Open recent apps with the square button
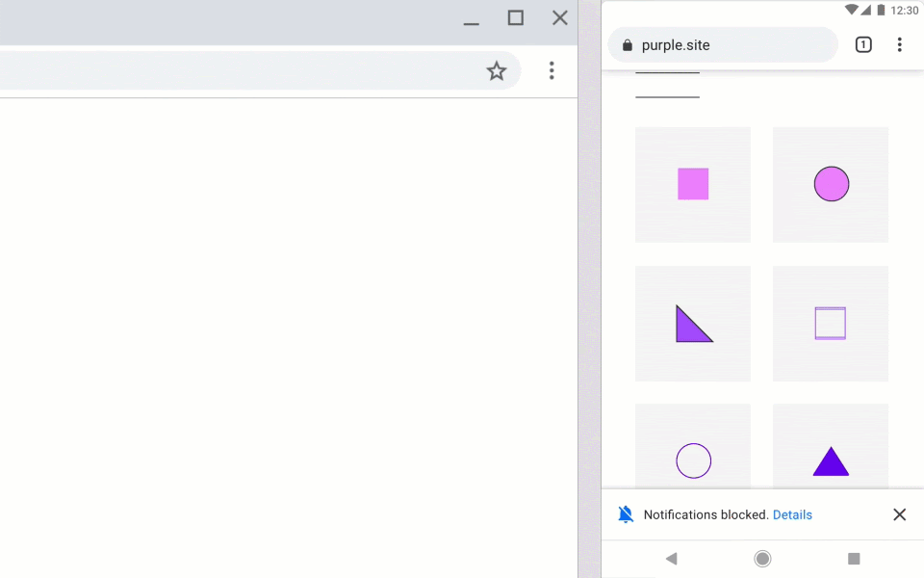Viewport: 924px width, 578px height. click(x=853, y=559)
